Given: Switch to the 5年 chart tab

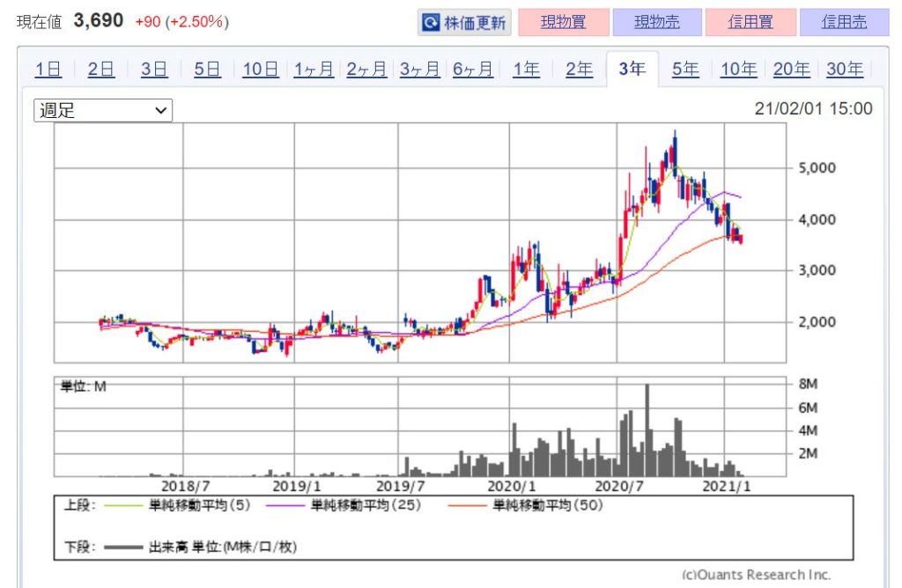Looking at the screenshot, I should coord(685,70).
